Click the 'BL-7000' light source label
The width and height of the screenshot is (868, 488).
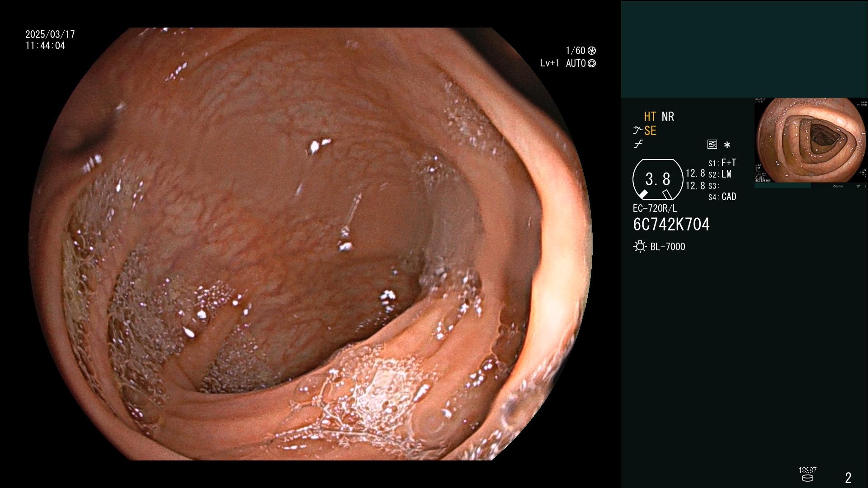[668, 247]
